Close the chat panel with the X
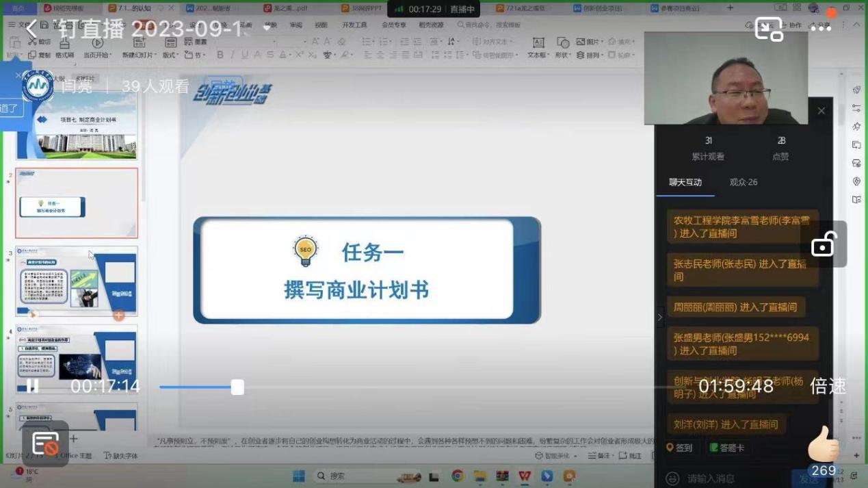The image size is (868, 488). coord(821,111)
